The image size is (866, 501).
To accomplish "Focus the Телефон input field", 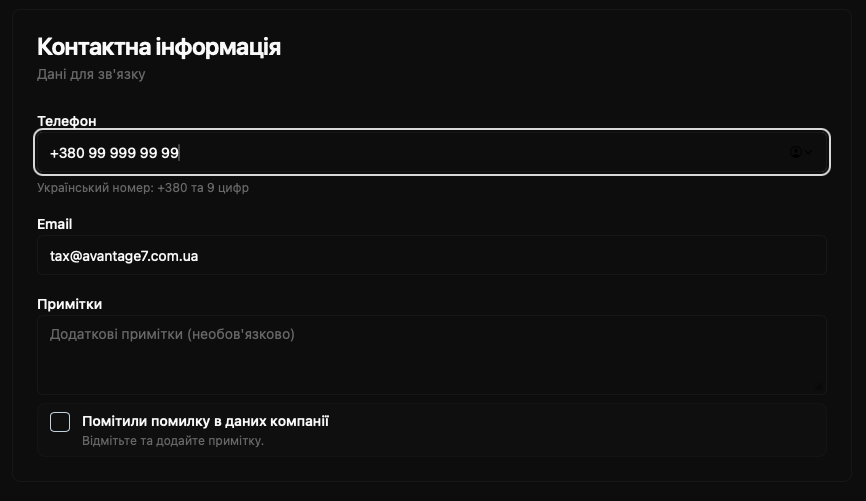I will coord(450,152).
